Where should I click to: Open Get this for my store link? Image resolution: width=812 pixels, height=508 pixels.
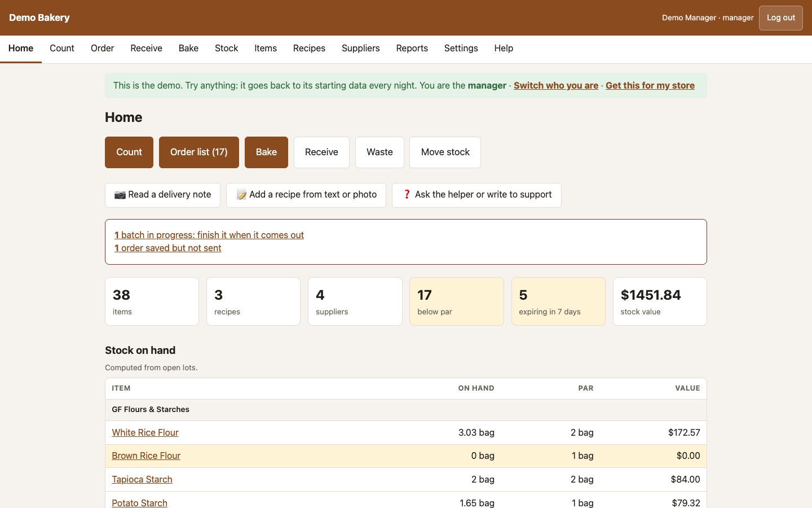pos(650,86)
